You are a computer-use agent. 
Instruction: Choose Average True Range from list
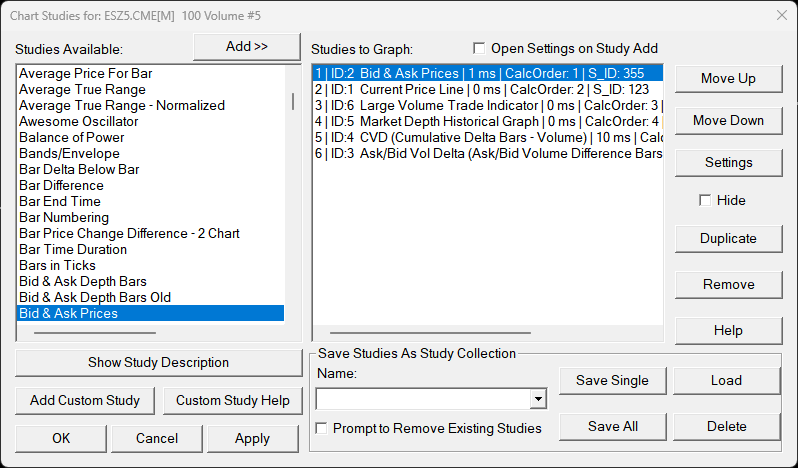(x=85, y=89)
